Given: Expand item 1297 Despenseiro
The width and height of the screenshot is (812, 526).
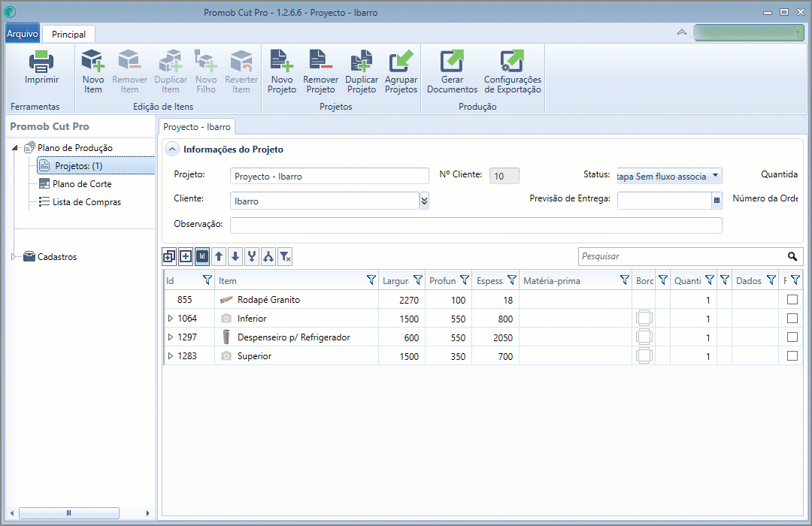Looking at the screenshot, I should coord(171,337).
